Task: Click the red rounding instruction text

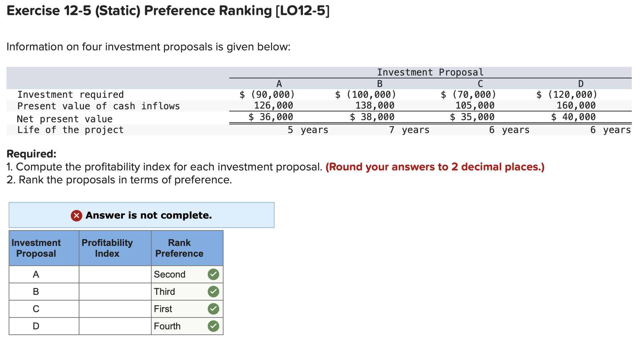Action: tap(434, 166)
